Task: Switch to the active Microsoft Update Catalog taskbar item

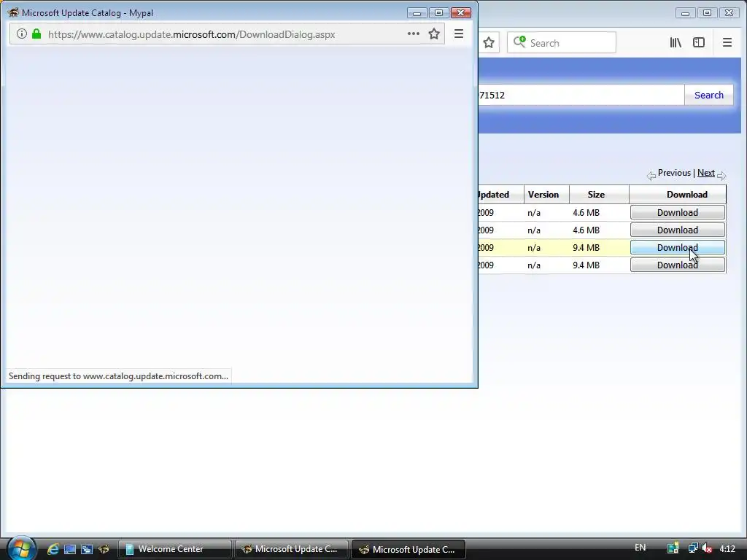Action: (x=409, y=549)
